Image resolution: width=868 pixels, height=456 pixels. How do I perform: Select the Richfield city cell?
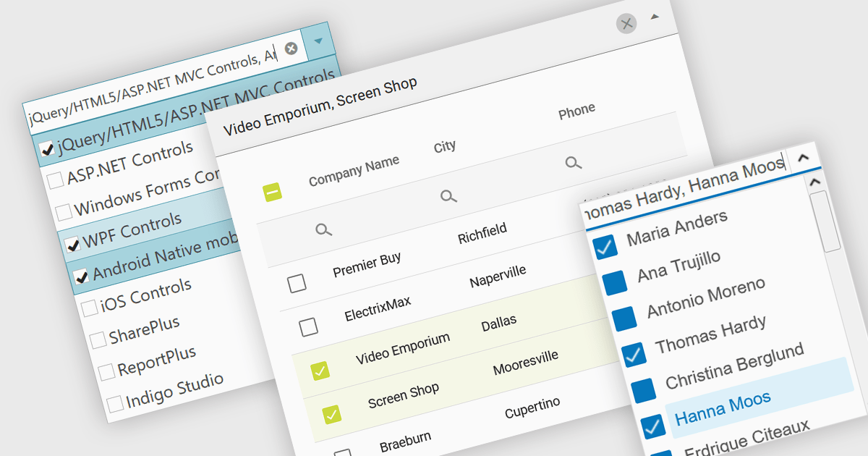click(482, 235)
